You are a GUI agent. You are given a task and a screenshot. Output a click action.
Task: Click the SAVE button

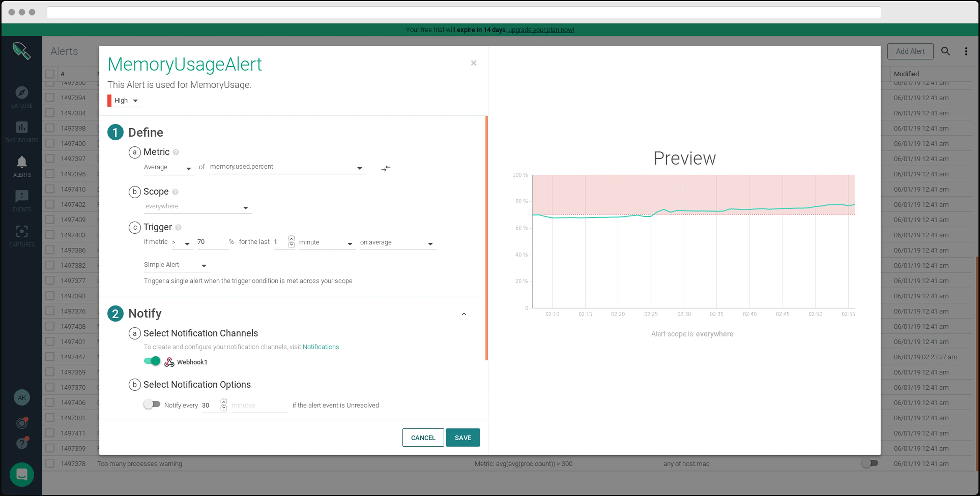[x=463, y=437]
